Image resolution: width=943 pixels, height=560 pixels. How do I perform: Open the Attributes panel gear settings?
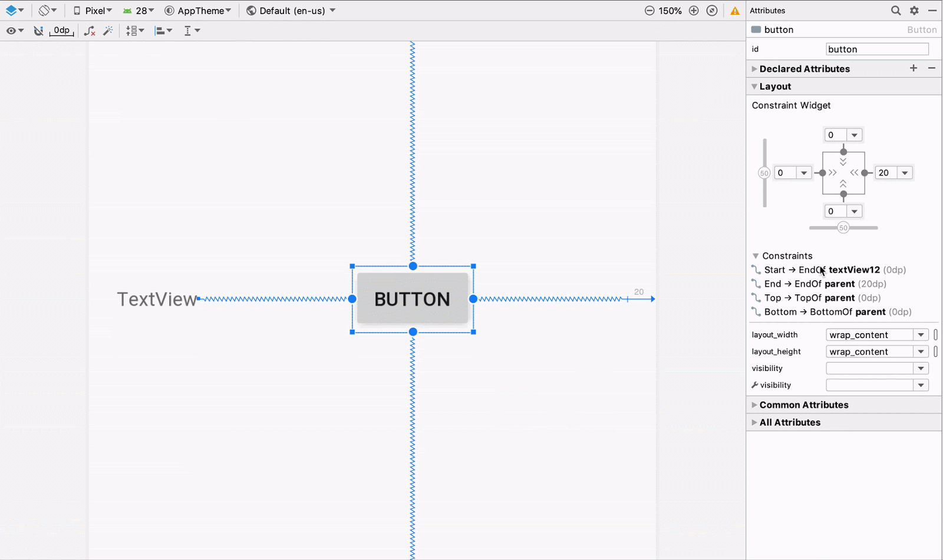point(914,11)
